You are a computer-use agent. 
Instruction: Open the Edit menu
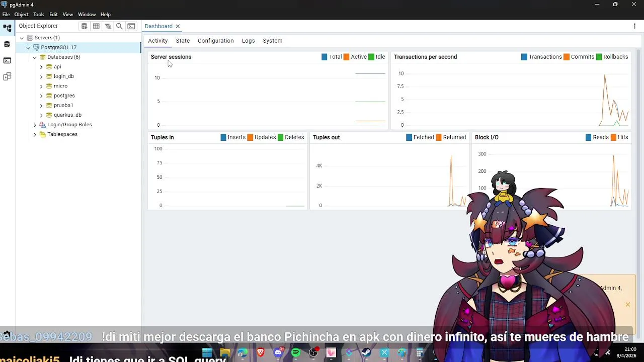point(53,15)
